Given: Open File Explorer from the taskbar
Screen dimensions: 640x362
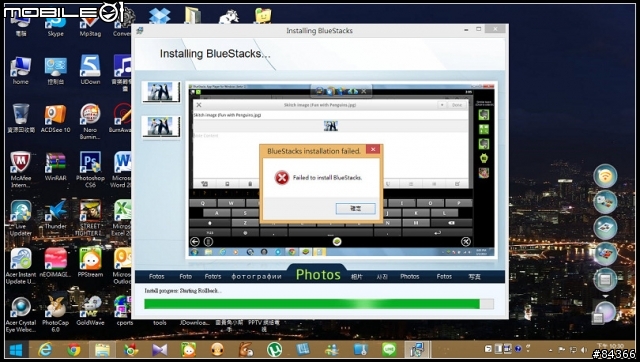Looking at the screenshot, I should [x=102, y=350].
